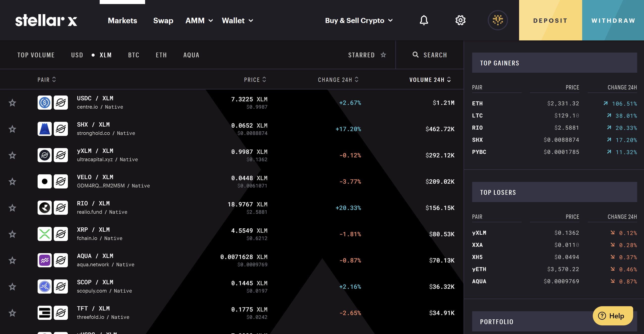Expand the AMM dropdown menu
Image resolution: width=644 pixels, height=334 pixels.
click(199, 20)
